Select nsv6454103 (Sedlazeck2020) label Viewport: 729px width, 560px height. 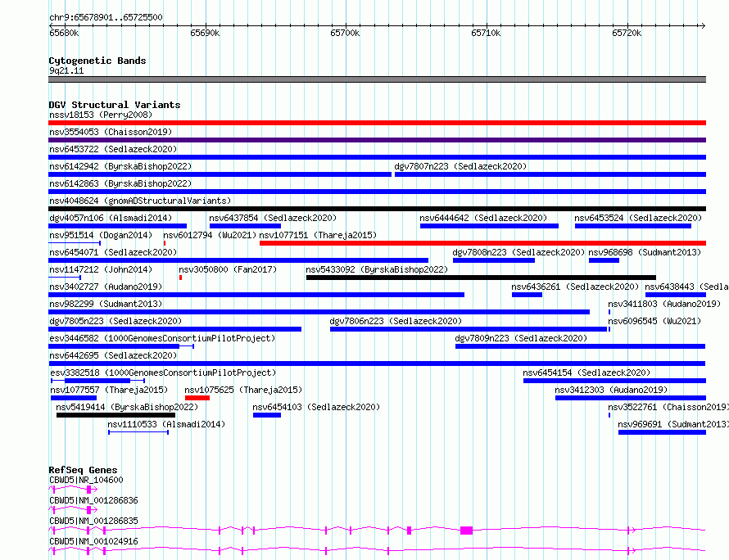(x=316, y=407)
